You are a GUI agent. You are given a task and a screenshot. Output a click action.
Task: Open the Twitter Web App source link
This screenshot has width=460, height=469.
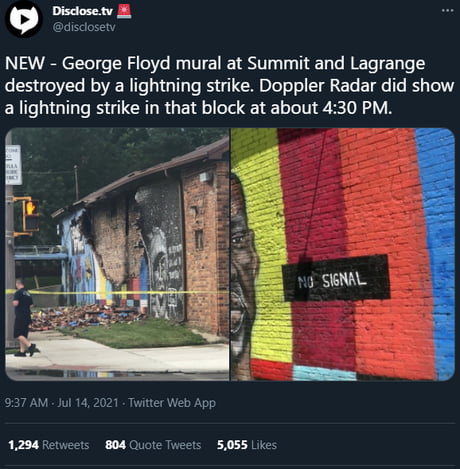point(172,403)
